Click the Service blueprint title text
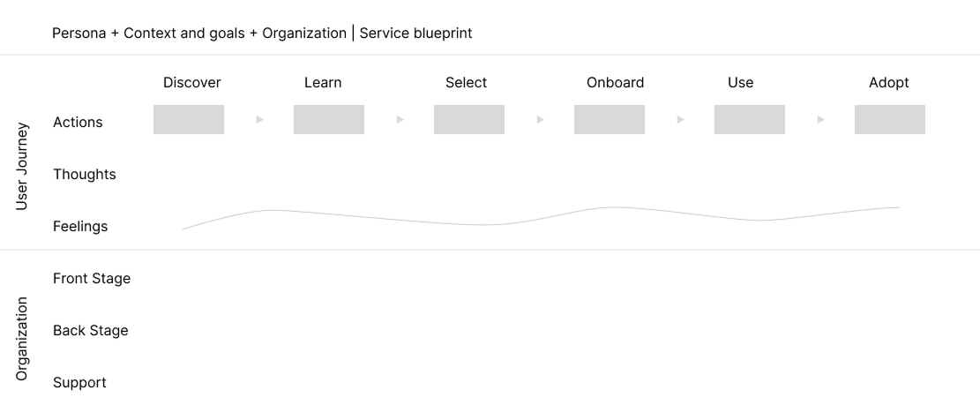Image resolution: width=980 pixels, height=405 pixels. (x=415, y=34)
